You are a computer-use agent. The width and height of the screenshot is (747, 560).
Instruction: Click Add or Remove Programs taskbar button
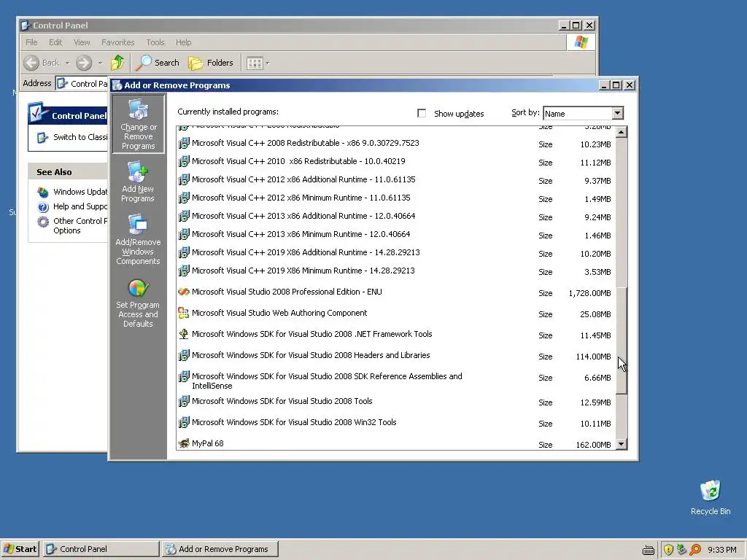point(220,549)
